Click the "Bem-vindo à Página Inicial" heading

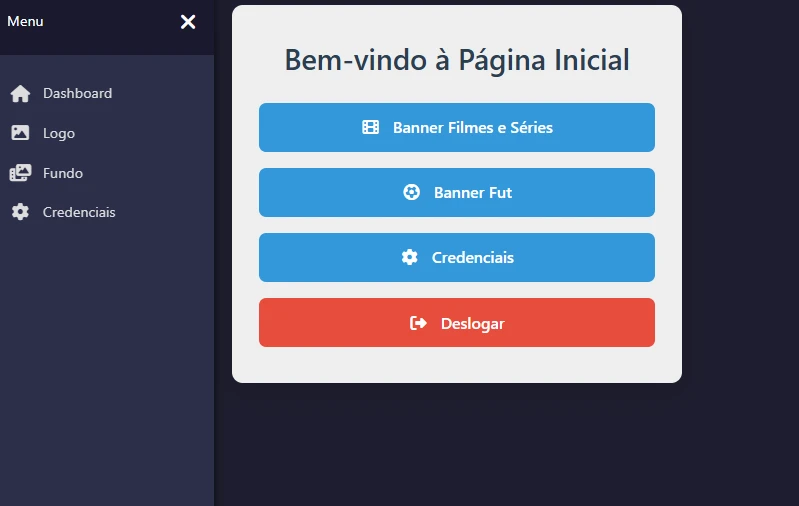pos(457,60)
